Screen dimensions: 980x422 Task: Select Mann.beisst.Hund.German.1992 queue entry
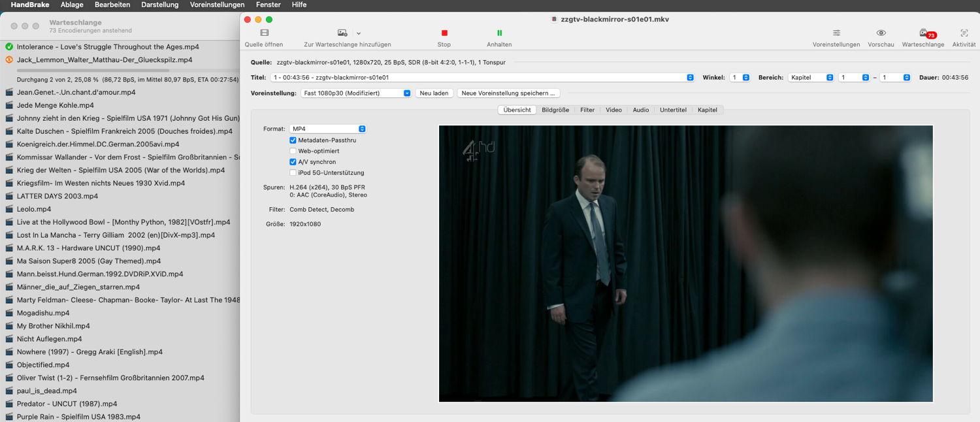coord(120,274)
